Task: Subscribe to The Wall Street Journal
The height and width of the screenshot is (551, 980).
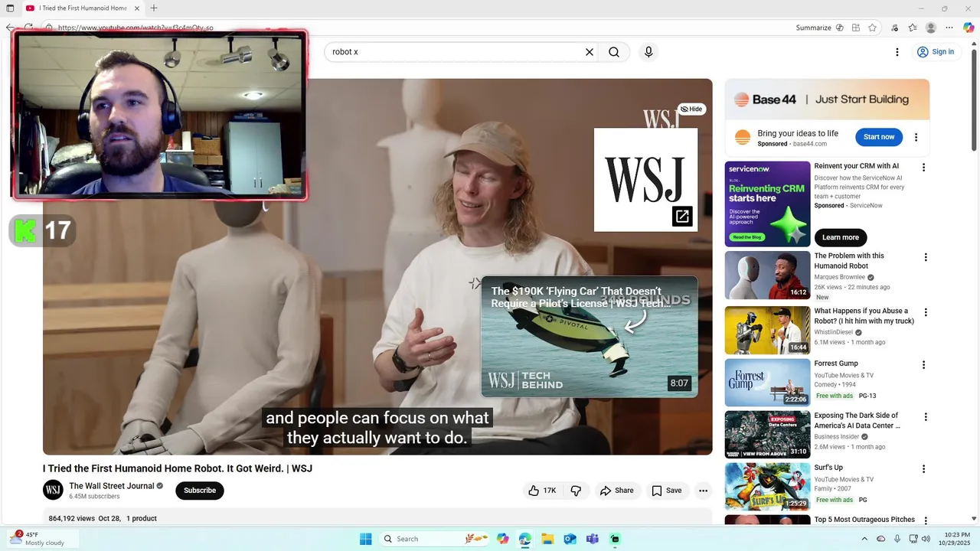Action: pos(200,491)
